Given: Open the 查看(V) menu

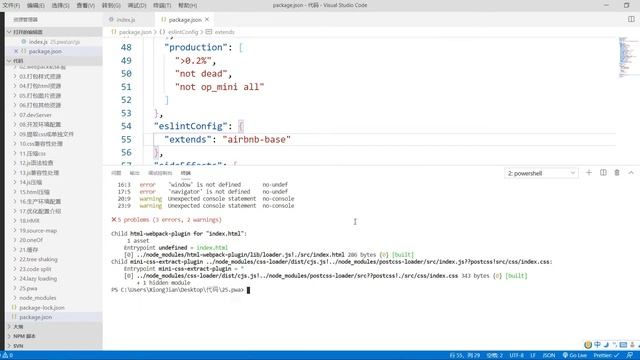Looking at the screenshot, I should [85, 5].
